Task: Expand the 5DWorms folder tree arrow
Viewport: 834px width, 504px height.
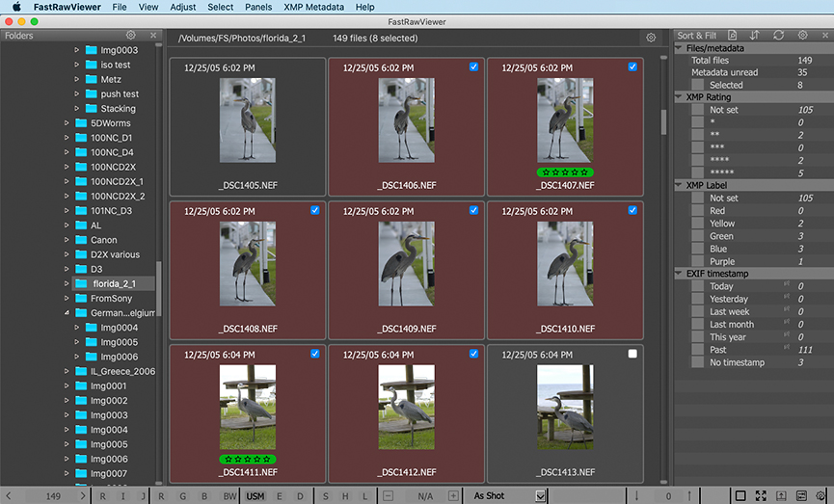Action: tap(67, 123)
